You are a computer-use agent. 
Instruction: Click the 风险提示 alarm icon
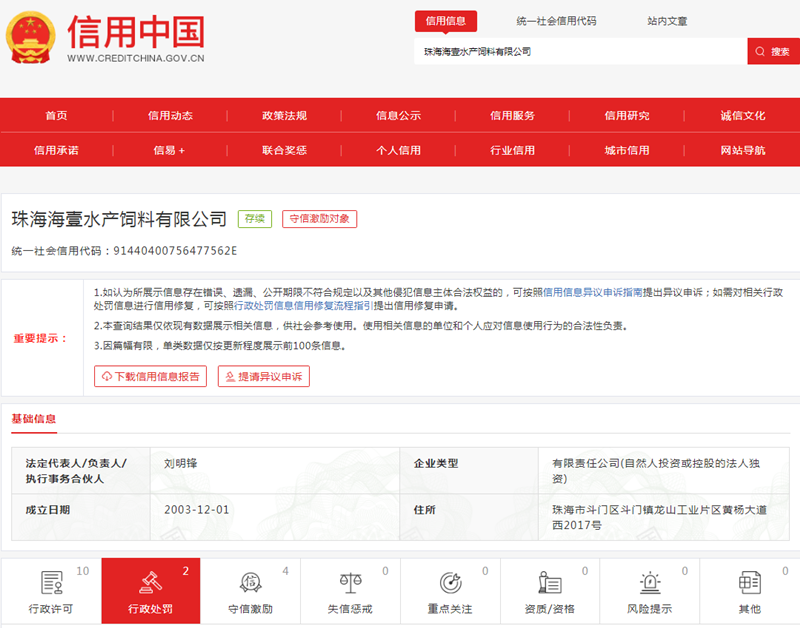650,582
